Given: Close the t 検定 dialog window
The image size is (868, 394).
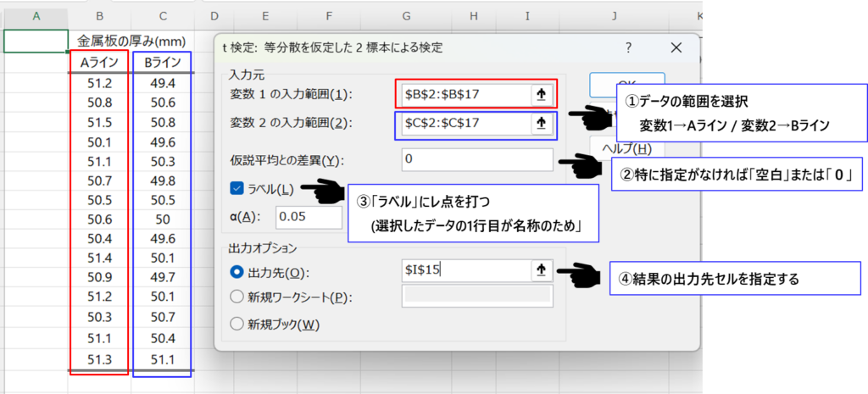Looking at the screenshot, I should (x=675, y=47).
